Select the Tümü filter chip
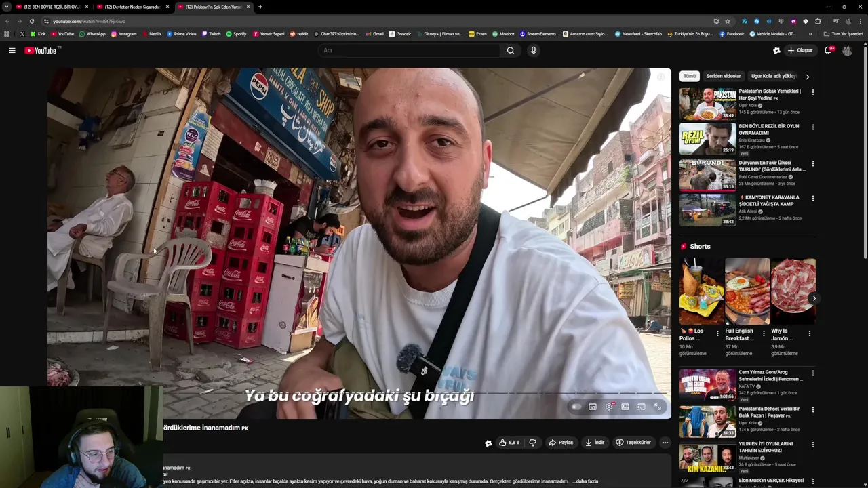The width and height of the screenshot is (868, 488). [689, 76]
